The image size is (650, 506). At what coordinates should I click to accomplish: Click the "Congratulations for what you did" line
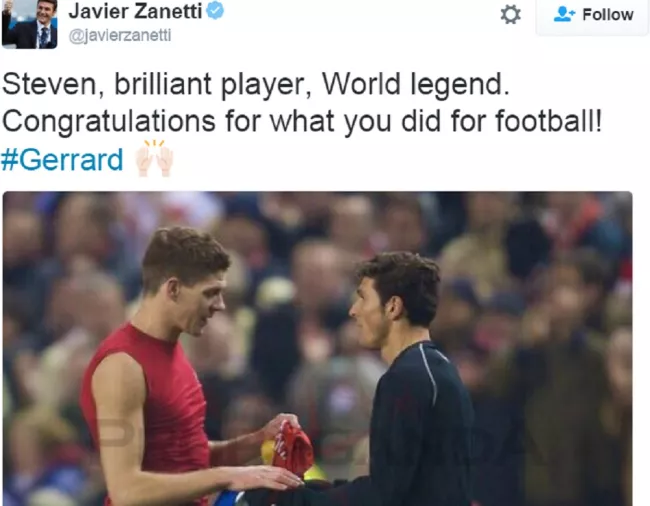[221, 122]
